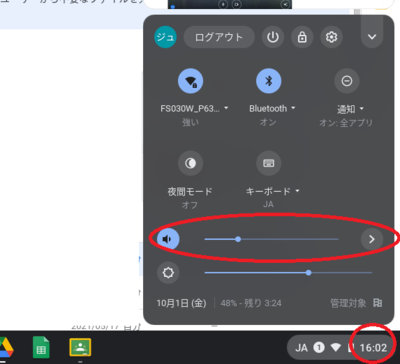Expand the FS030W_P63 network list
This screenshot has height=364, width=400.
coord(194,108)
